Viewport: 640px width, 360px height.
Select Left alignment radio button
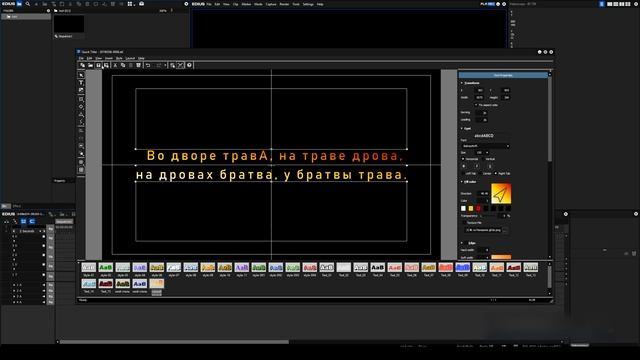(x=463, y=173)
